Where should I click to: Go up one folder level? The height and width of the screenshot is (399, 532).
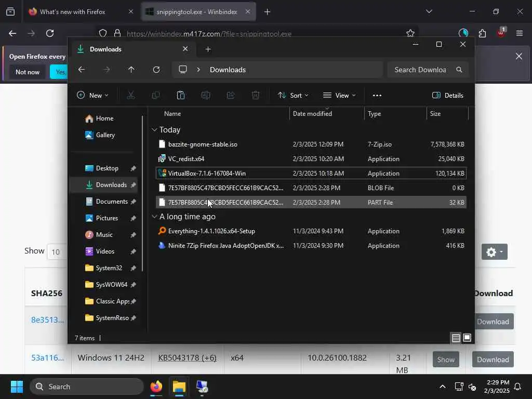pos(131,70)
